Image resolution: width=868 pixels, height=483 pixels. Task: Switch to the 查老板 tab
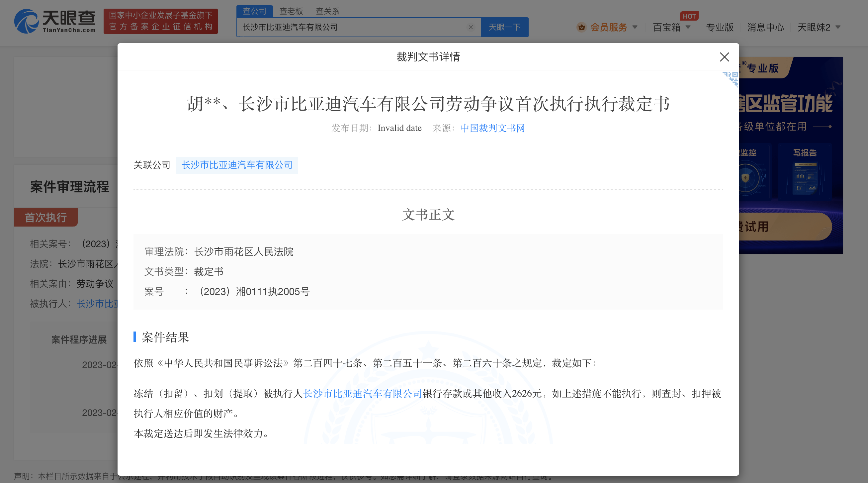pos(291,11)
